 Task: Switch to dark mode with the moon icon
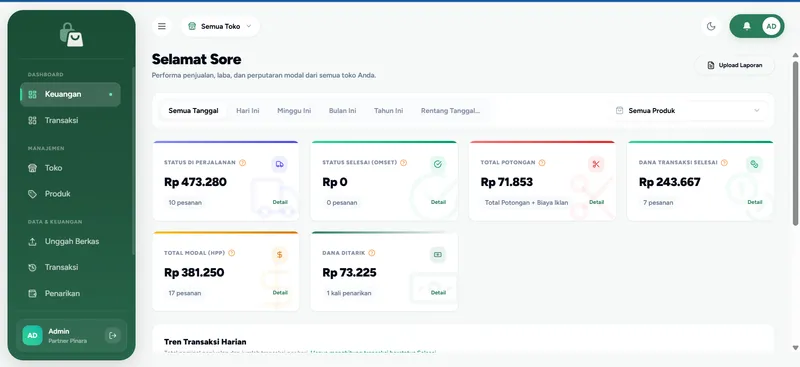click(x=711, y=26)
